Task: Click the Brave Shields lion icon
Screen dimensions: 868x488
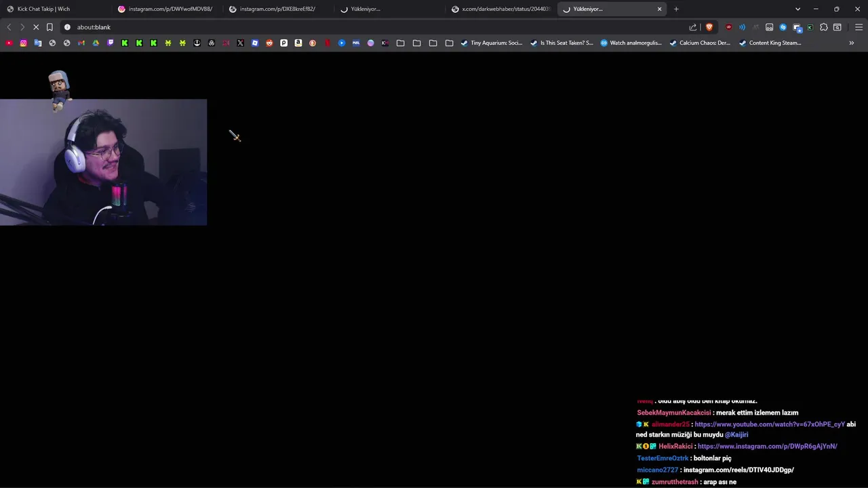Action: coord(709,27)
